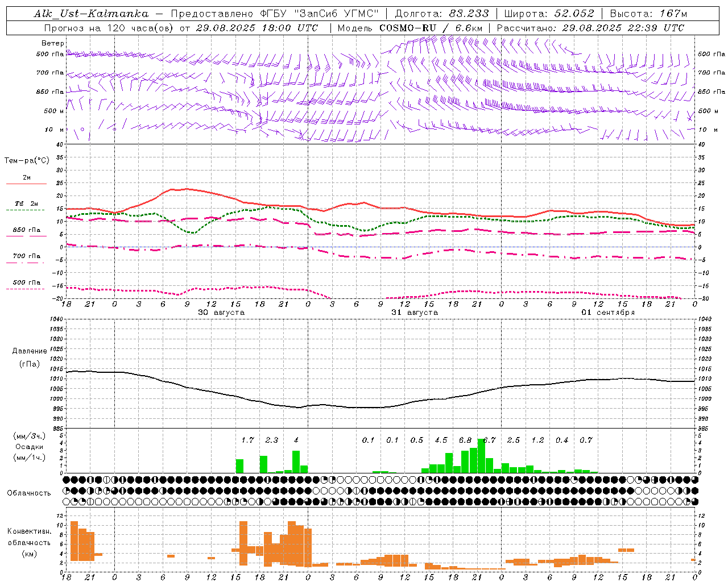This screenshot has height=582, width=728.
Task: Click the Ветер panel label
Action: 53,43
